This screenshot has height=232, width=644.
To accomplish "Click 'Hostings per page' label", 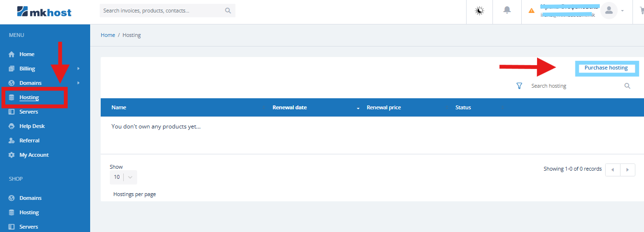I will 135,194.
